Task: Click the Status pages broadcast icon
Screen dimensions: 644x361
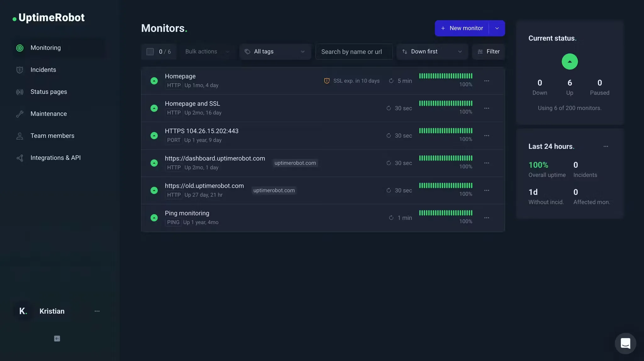Action: (20, 92)
